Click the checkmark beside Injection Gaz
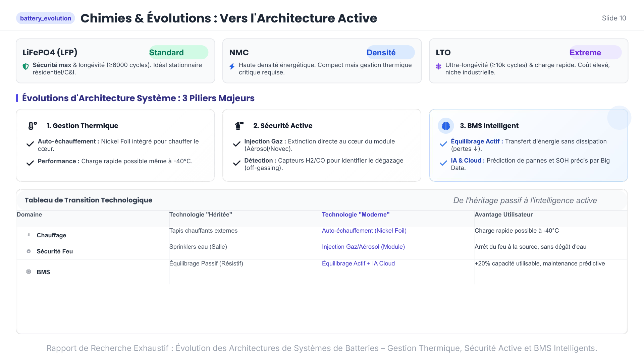This screenshot has width=644, height=362. pos(237,144)
